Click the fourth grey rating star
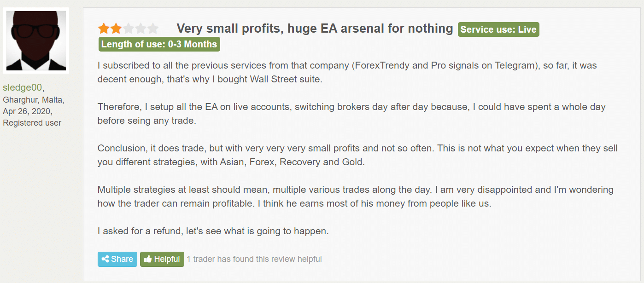The image size is (644, 283). click(x=141, y=29)
